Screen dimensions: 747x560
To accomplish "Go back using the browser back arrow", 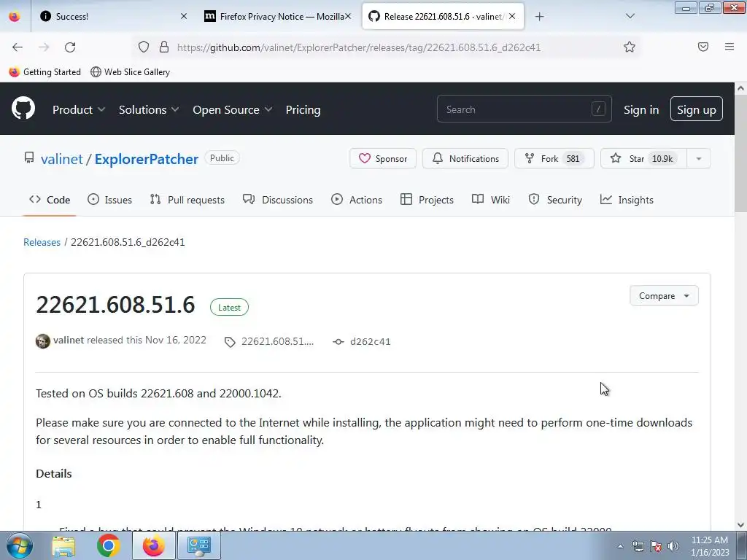I will (x=18, y=47).
